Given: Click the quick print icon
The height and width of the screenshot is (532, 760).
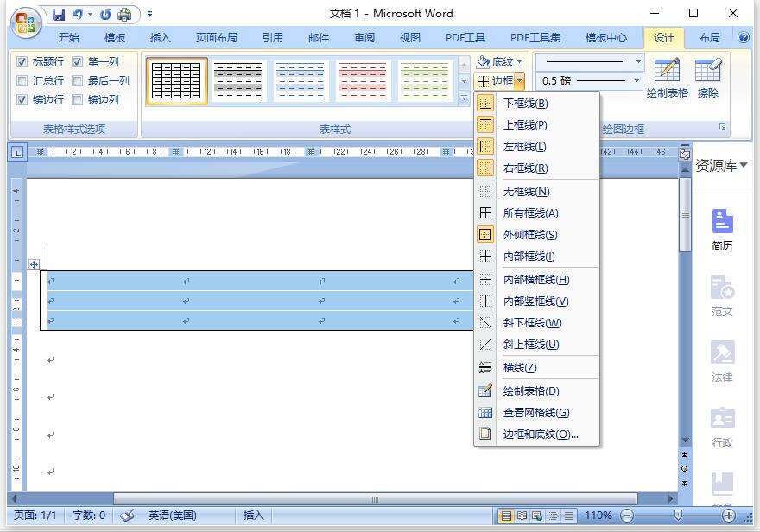Looking at the screenshot, I should pos(124,15).
